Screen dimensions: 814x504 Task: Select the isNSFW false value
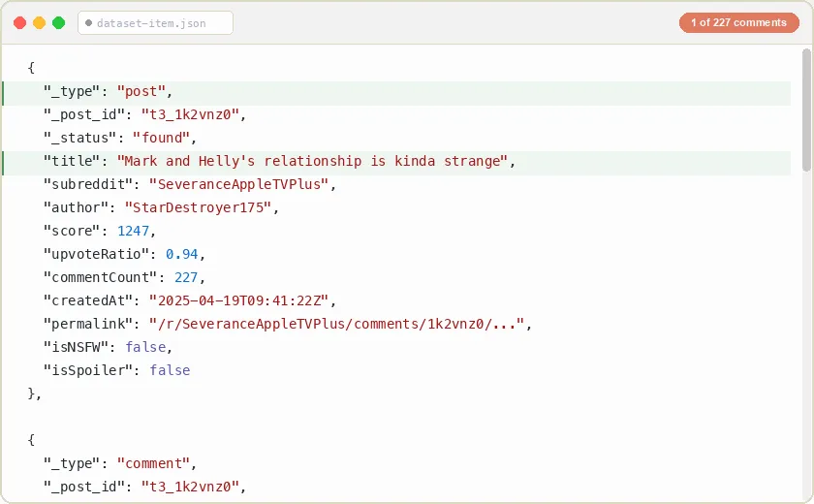(x=145, y=347)
